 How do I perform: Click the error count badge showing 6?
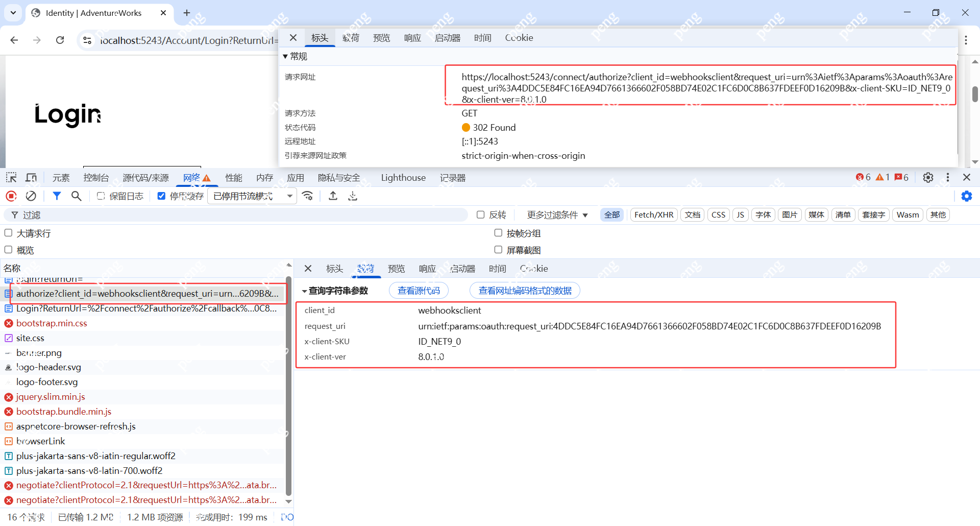[863, 177]
